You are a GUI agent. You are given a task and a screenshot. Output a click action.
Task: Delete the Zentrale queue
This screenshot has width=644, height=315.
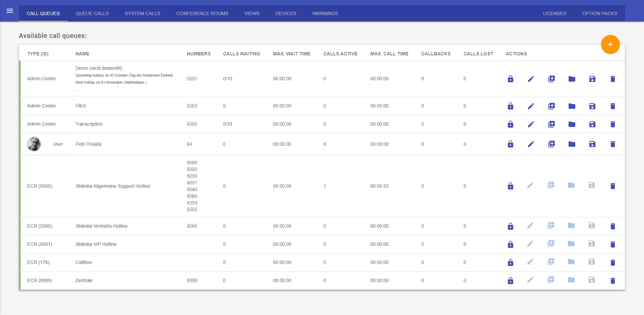point(612,281)
